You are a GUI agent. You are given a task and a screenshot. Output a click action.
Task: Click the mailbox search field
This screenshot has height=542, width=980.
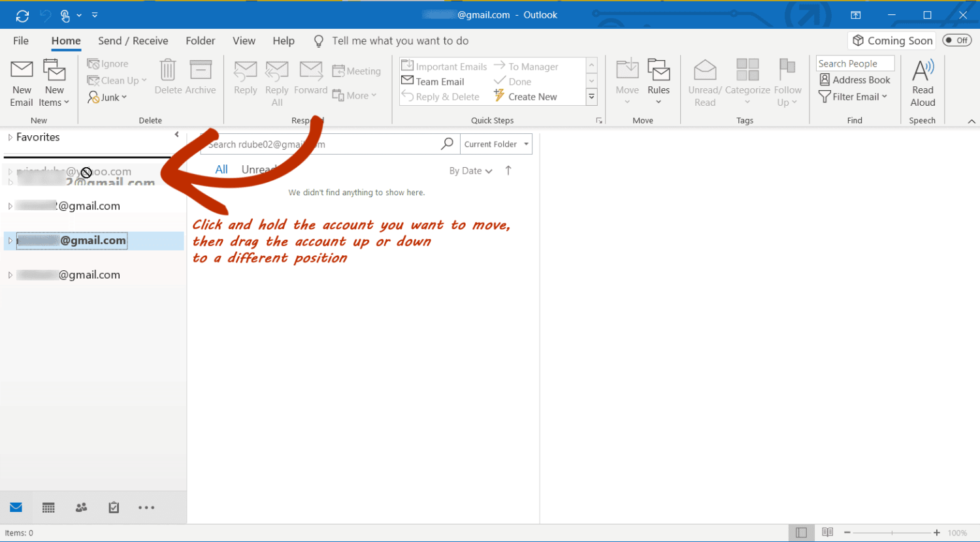[320, 144]
